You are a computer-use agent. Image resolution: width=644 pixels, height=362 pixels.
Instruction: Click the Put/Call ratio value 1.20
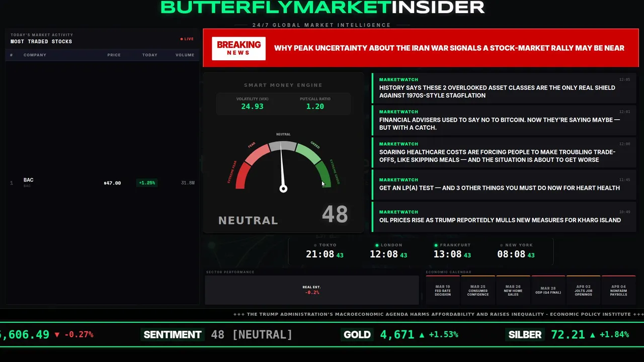(x=315, y=107)
